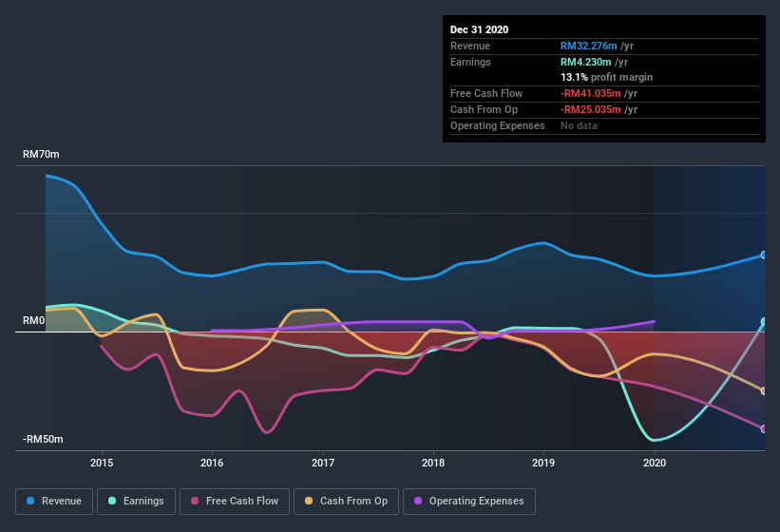Click the RM70m y-axis label
Screen dimensions: 780x532
point(42,154)
